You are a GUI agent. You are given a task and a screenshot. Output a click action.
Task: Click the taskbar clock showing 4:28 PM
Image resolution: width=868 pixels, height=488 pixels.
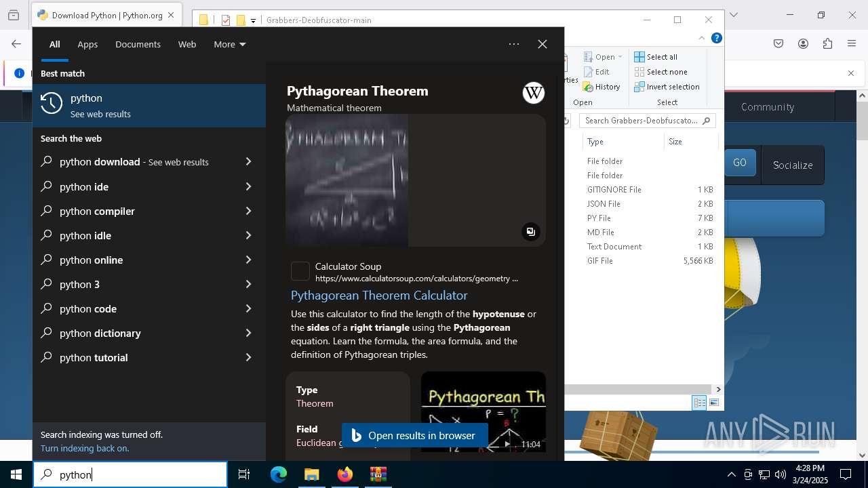(810, 474)
